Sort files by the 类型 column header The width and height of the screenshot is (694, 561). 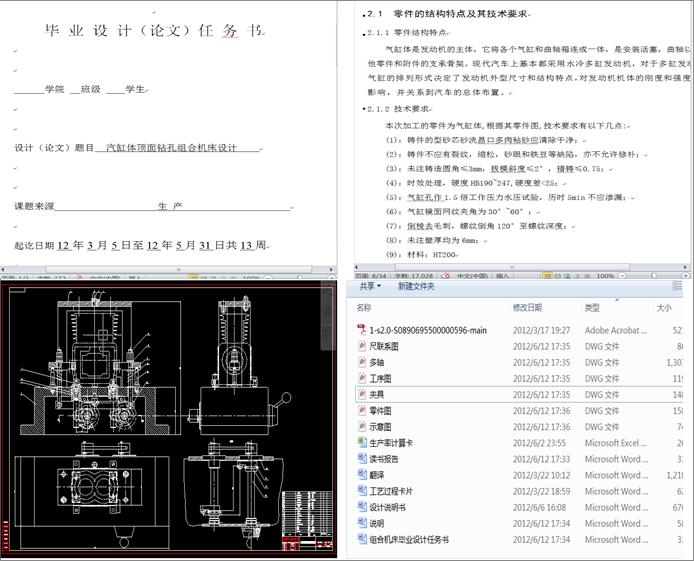(592, 307)
